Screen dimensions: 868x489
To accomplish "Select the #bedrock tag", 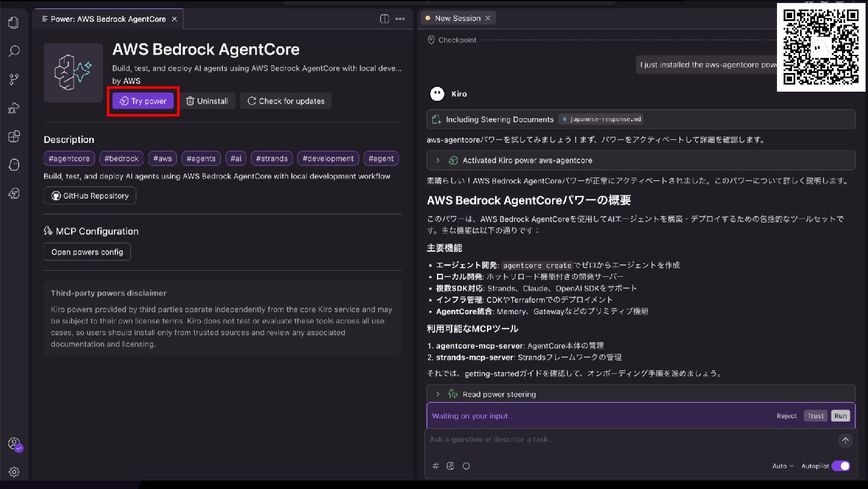I will 122,159.
